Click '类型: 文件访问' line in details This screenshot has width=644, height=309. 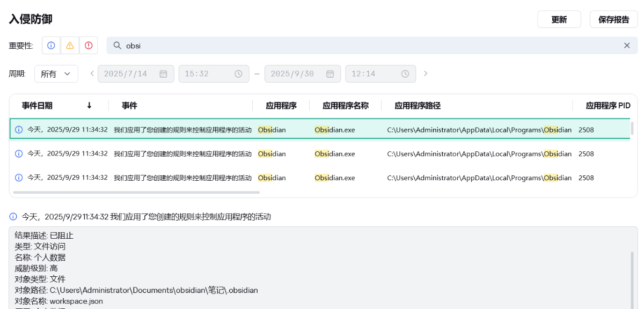coord(40,246)
